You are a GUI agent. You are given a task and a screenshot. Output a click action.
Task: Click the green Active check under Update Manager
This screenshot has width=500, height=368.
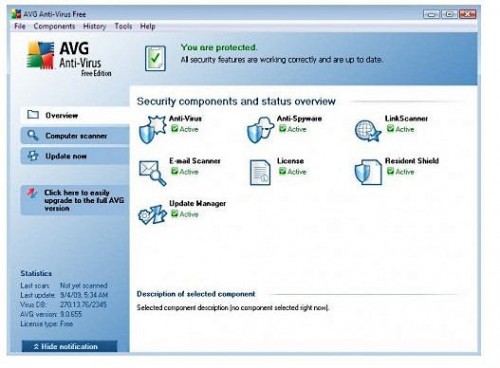click(175, 214)
